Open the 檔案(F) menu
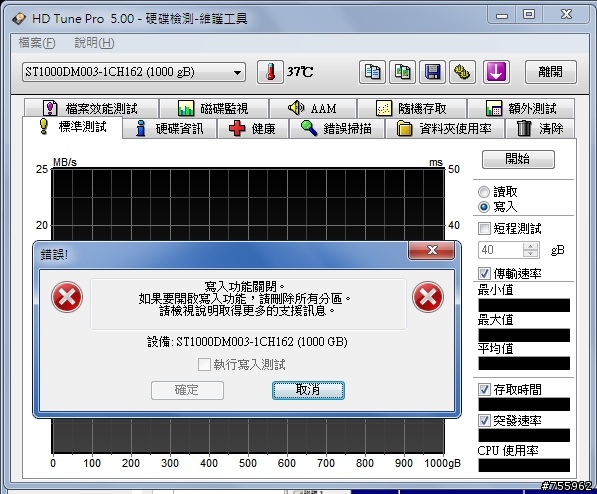The width and height of the screenshot is (597, 494). pyautogui.click(x=37, y=43)
